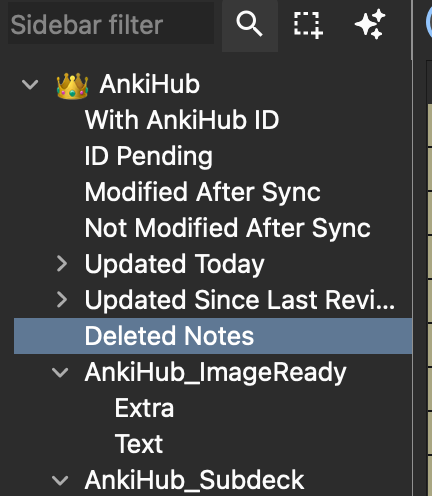432x496 pixels.
Task: Focus the Sidebar filter input field
Action: point(111,25)
